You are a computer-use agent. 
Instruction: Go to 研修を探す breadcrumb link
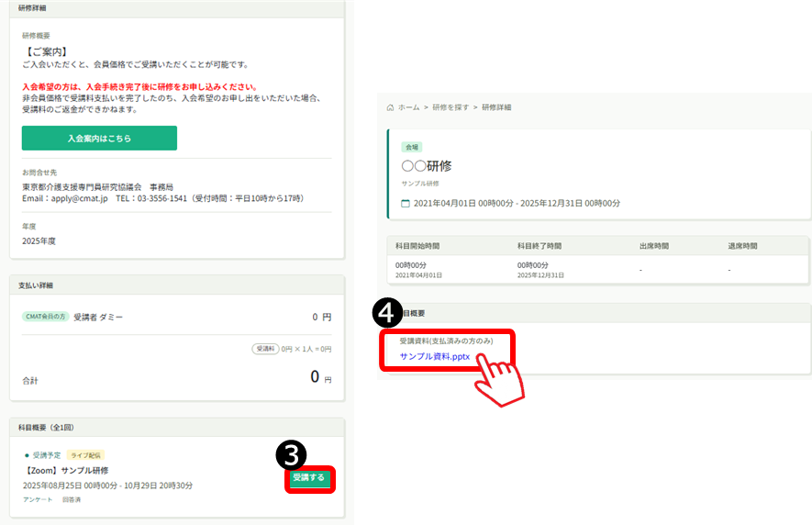[x=450, y=107]
